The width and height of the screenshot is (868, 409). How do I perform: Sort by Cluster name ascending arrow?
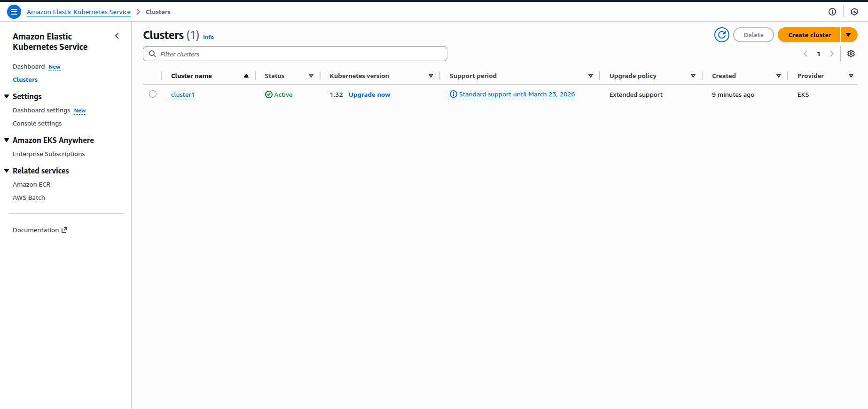(246, 76)
